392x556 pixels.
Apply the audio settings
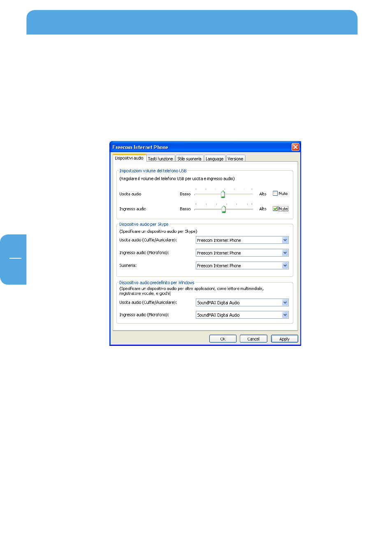click(x=285, y=339)
